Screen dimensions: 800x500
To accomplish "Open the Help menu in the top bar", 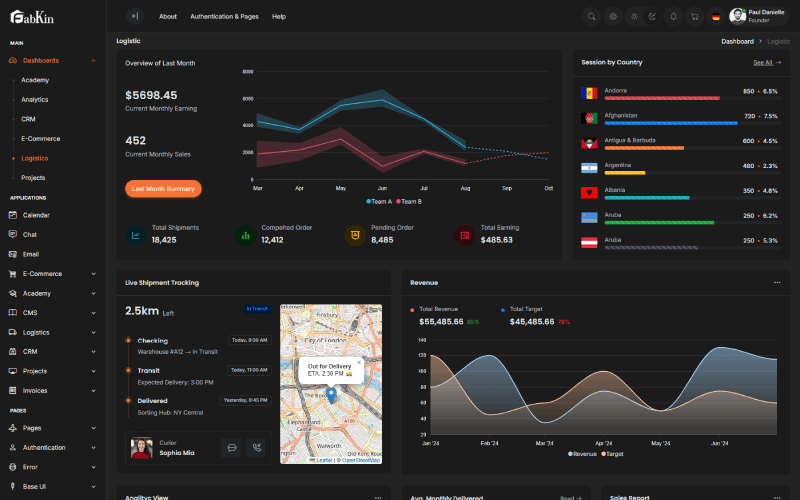I will [x=278, y=16].
